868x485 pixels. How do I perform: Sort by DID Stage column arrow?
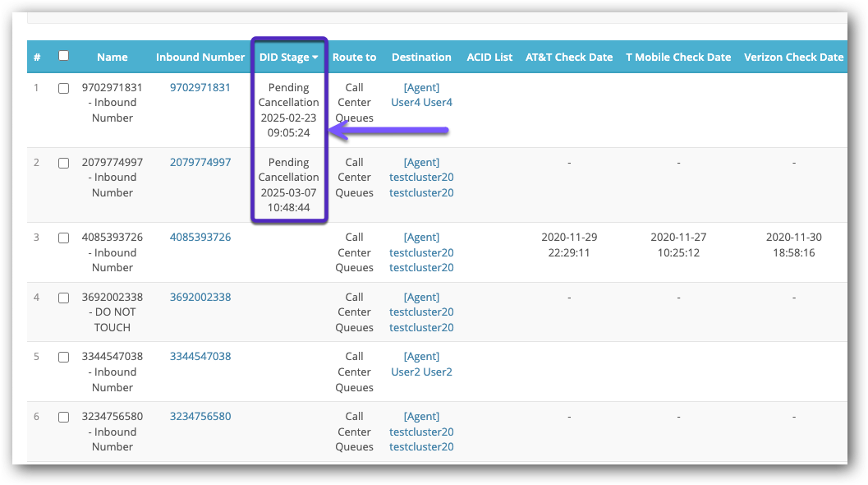pyautogui.click(x=315, y=58)
